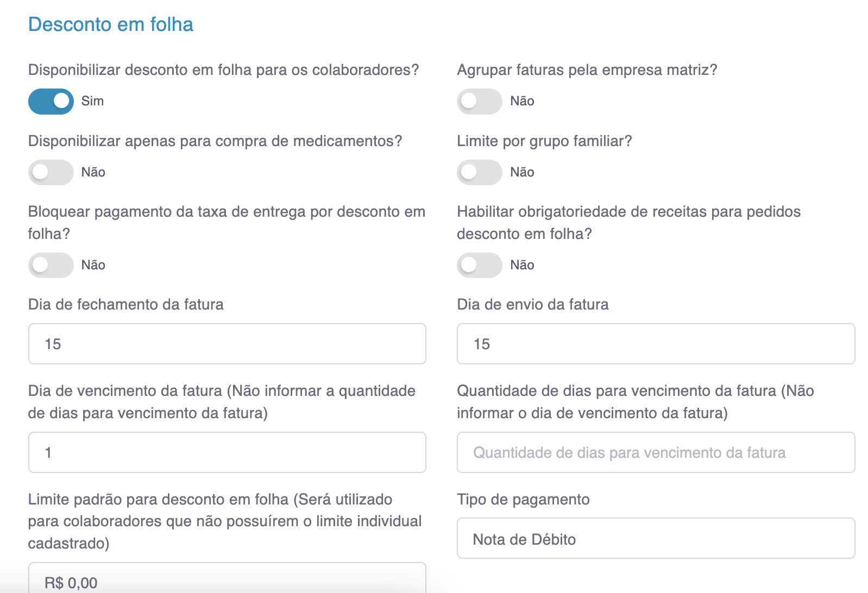Turn on medication-only purchase toggle
This screenshot has height=593, width=868.
tap(51, 173)
